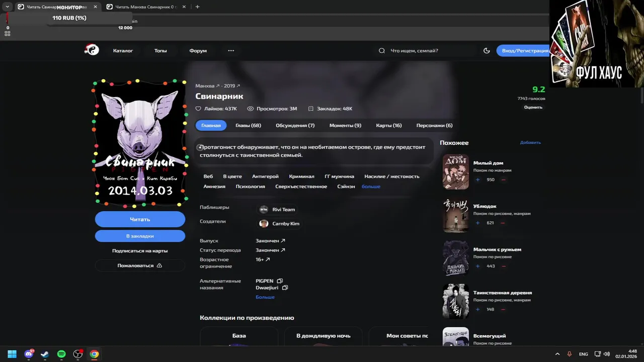Open the three-dots more menu in header
The height and width of the screenshot is (362, 644).
[231, 51]
